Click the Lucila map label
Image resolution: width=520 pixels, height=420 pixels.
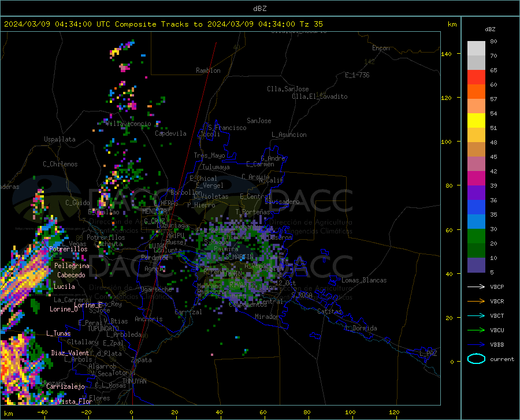click(64, 287)
